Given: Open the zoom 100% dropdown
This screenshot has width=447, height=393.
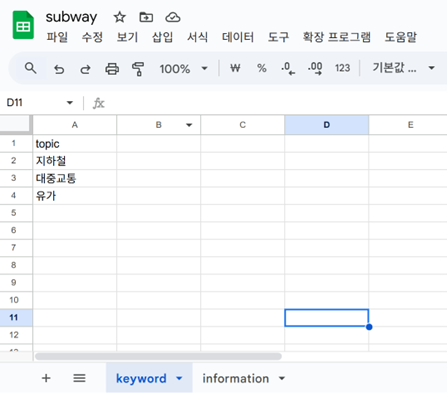Looking at the screenshot, I should click(x=183, y=69).
